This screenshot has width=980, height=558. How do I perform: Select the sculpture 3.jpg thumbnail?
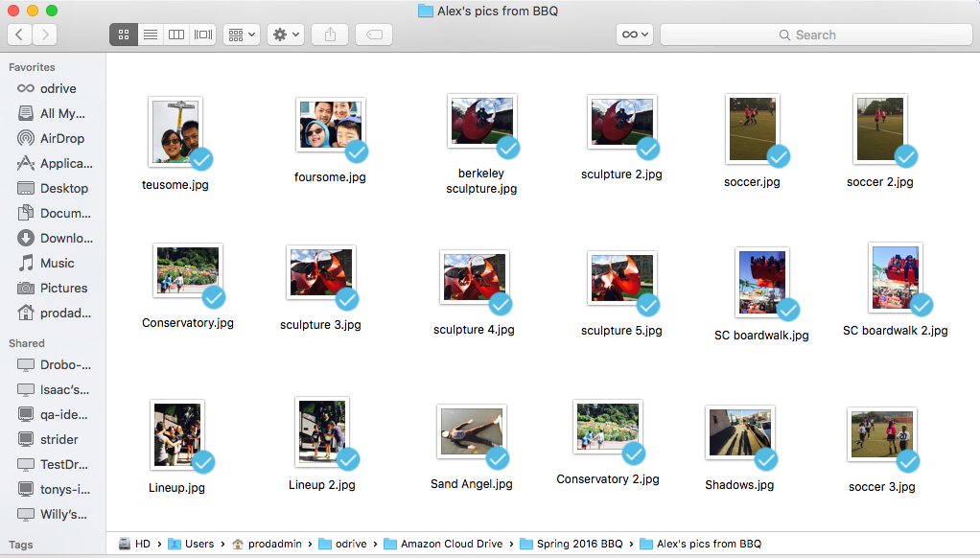tap(321, 272)
